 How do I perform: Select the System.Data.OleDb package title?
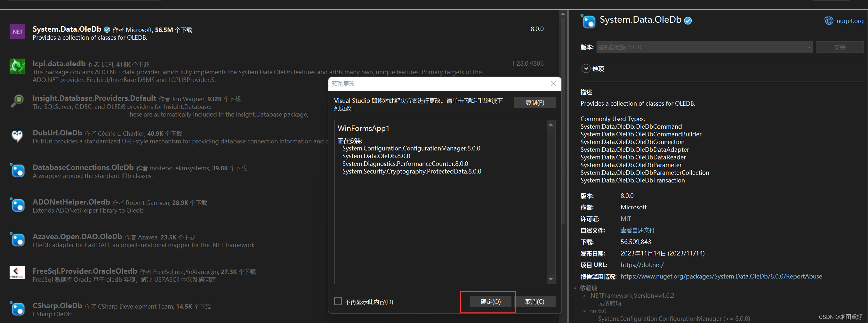click(67, 29)
